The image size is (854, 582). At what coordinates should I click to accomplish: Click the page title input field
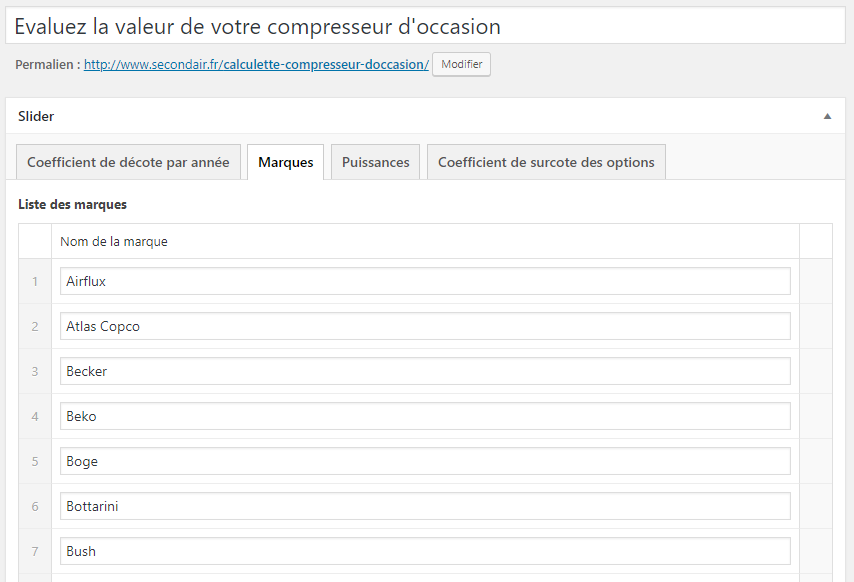425,26
